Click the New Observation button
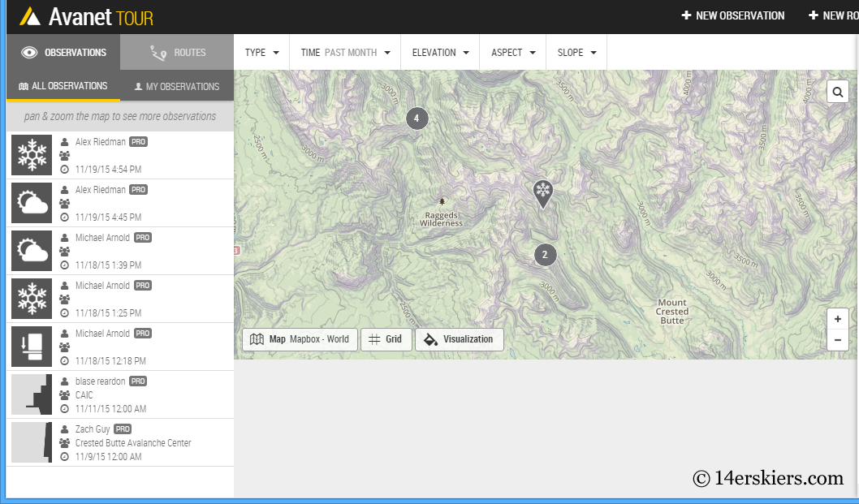This screenshot has width=859, height=504. click(733, 16)
